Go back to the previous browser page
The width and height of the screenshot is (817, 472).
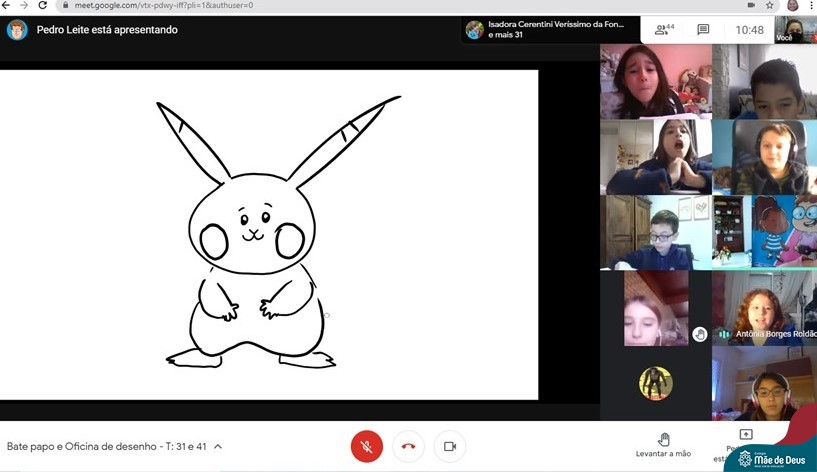(x=7, y=5)
